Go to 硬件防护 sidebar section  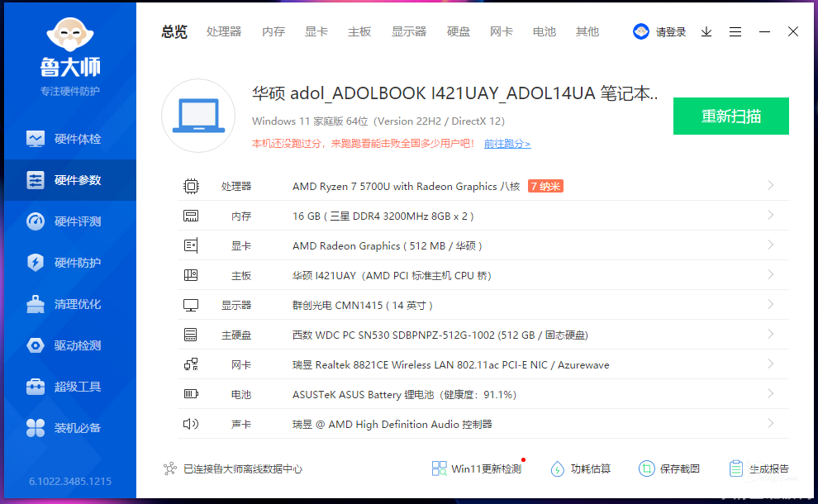(70, 263)
